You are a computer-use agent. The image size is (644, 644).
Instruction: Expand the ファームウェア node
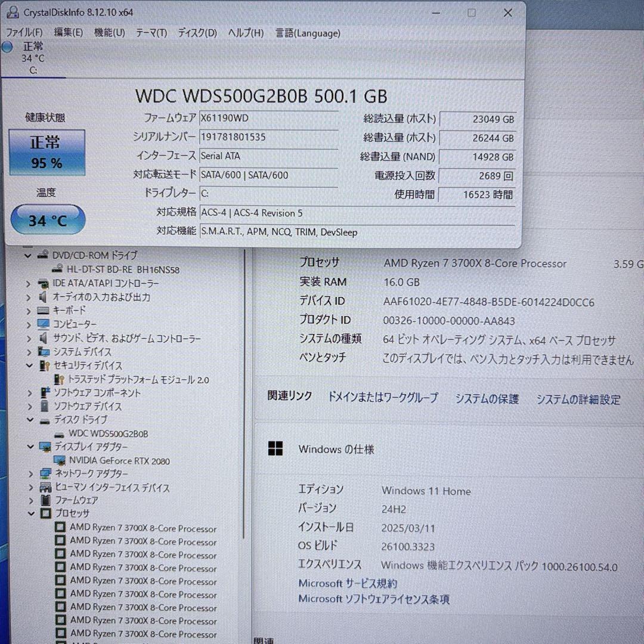point(31,501)
